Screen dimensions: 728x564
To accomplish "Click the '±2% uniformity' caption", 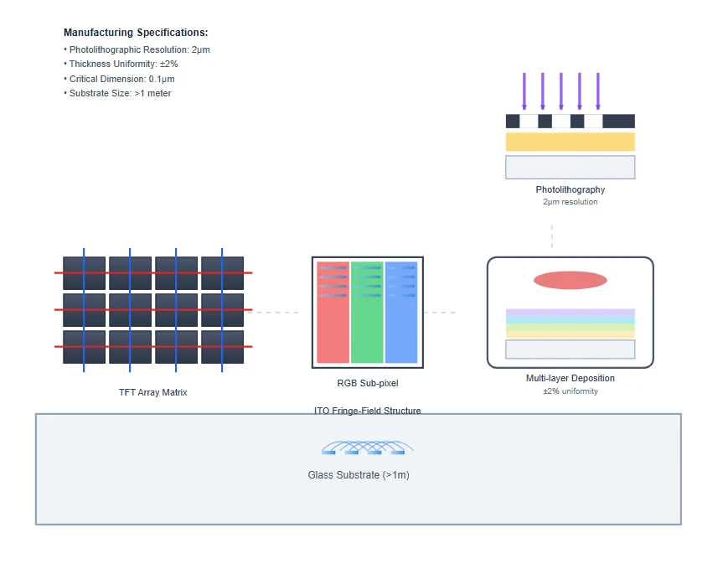I will point(571,391).
